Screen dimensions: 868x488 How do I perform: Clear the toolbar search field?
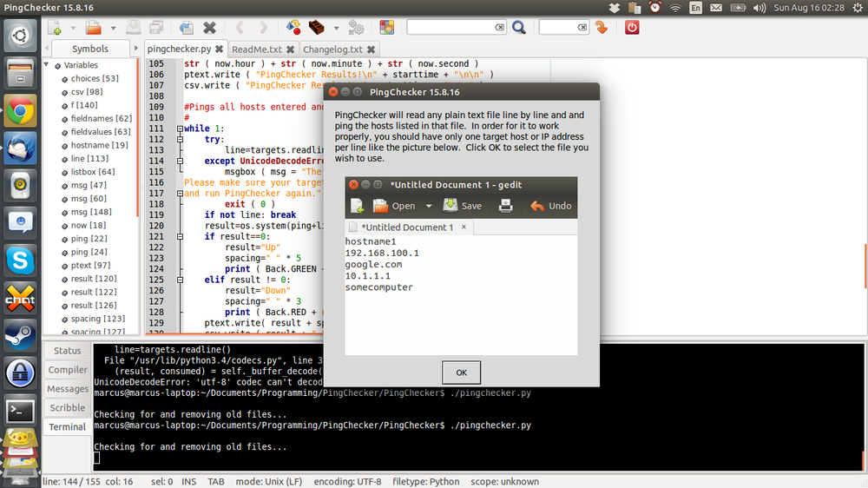pos(500,27)
